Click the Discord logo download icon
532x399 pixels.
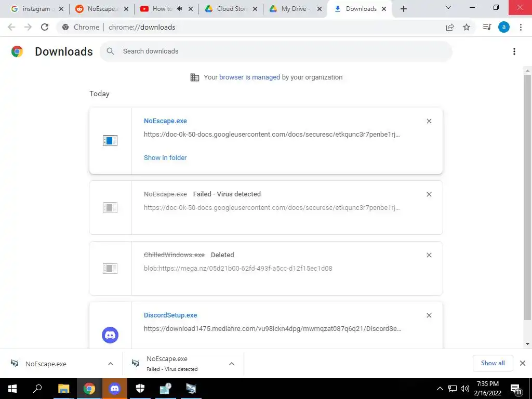coord(110,335)
